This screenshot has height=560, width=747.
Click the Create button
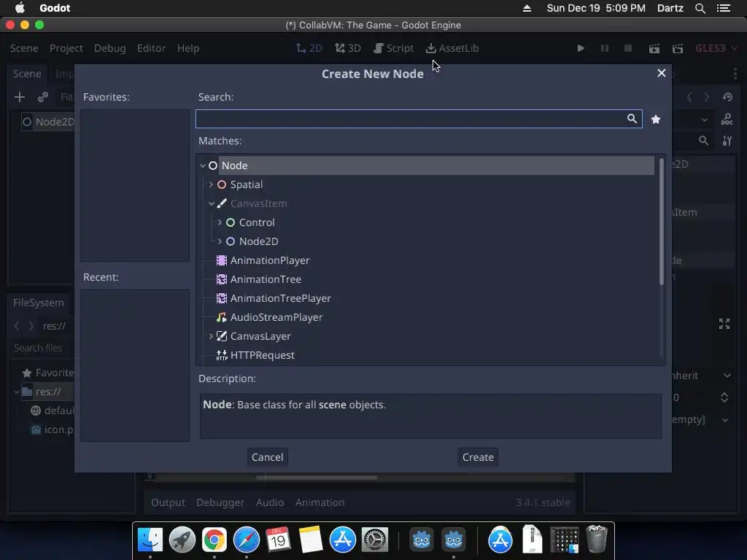pos(478,457)
